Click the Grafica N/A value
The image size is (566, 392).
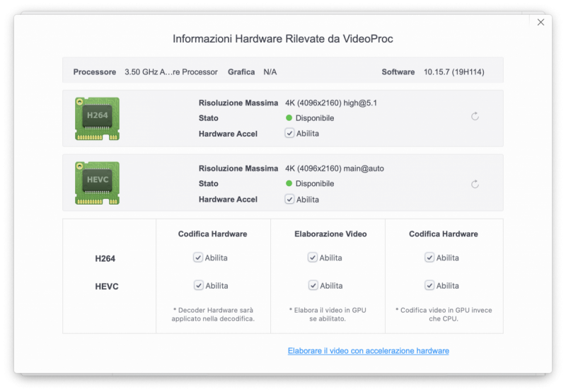(x=270, y=72)
